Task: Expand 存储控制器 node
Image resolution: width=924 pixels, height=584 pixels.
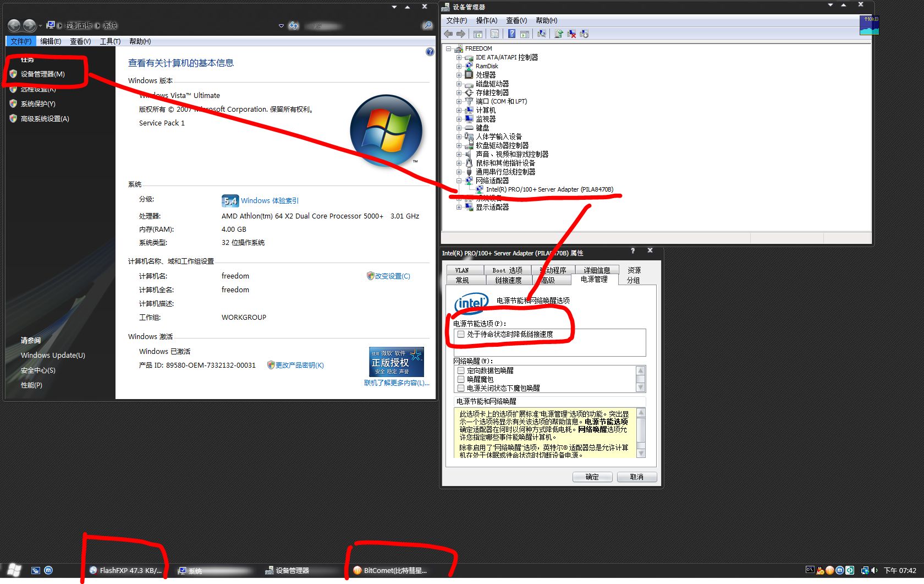Action: click(x=459, y=92)
